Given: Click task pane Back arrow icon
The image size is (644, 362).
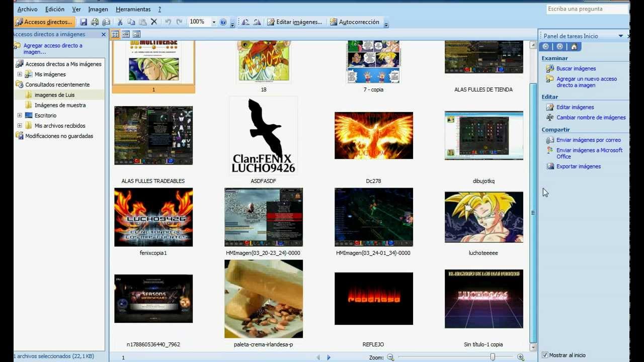Looking at the screenshot, I should (x=546, y=47).
